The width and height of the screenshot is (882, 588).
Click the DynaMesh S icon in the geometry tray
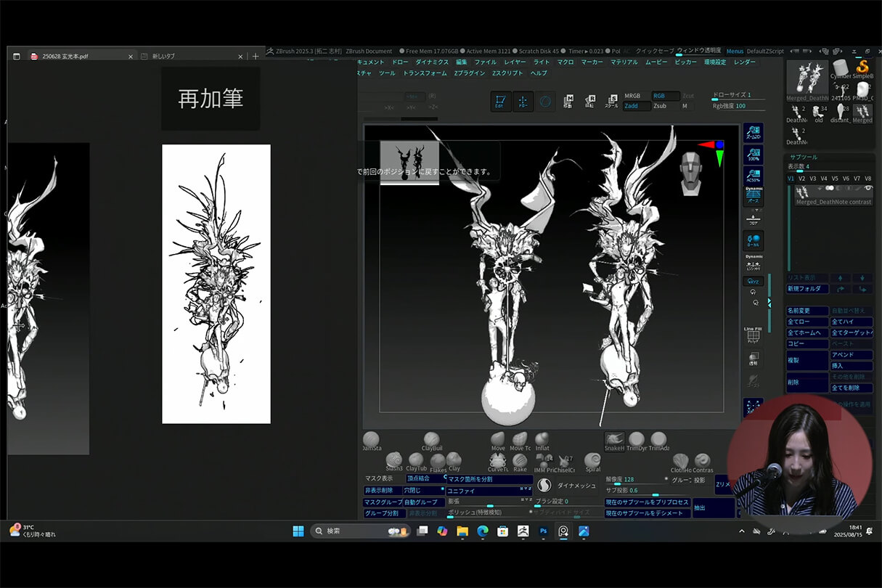click(x=546, y=485)
